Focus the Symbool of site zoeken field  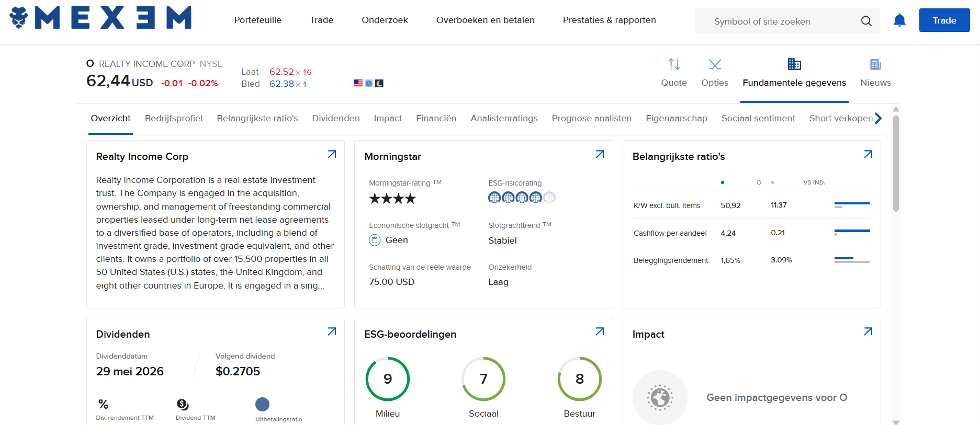tap(787, 21)
